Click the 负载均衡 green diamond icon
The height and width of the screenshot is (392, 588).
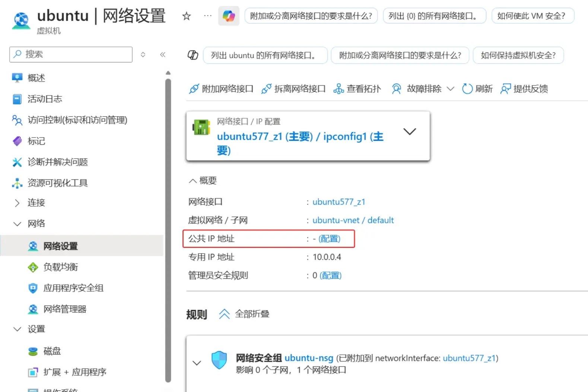(33, 267)
